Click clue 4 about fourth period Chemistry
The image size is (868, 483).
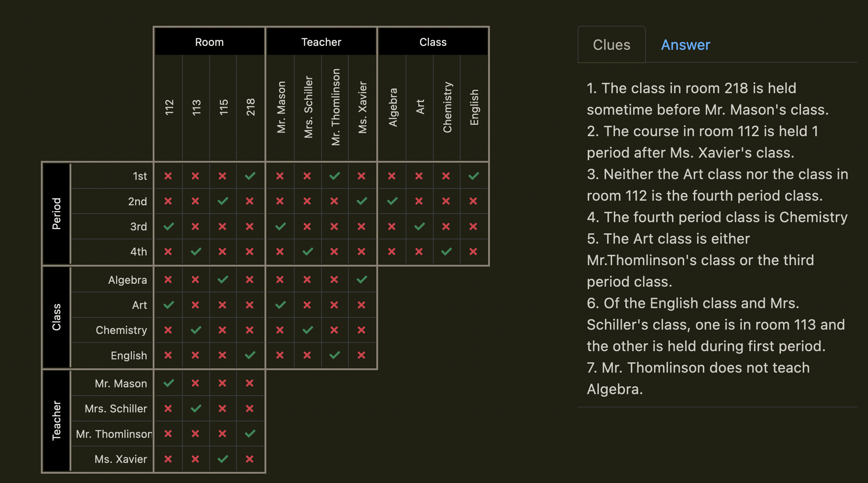point(717,217)
